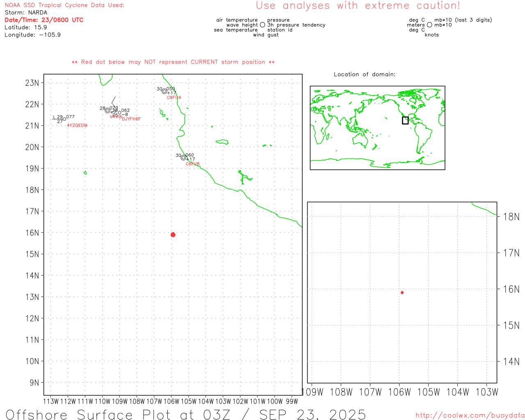Select 'sea temperature' legend text
The image size is (525, 420).
pyautogui.click(x=236, y=30)
